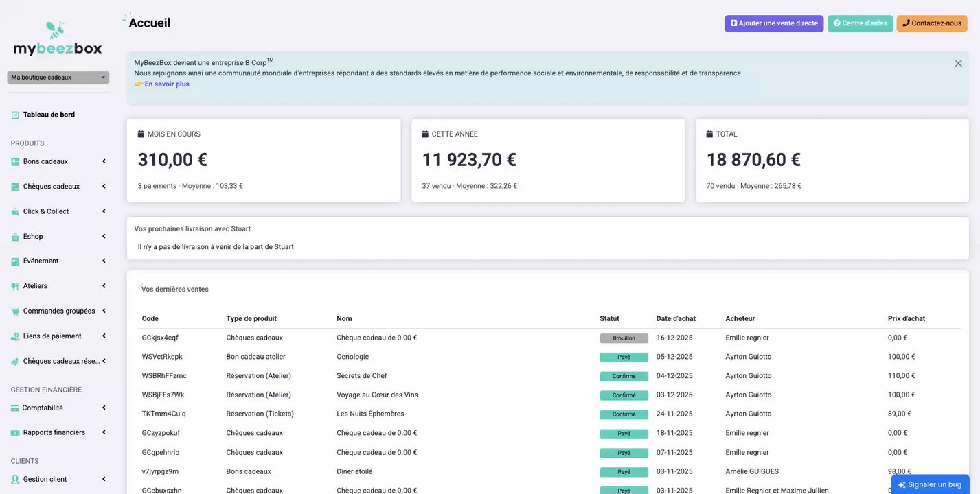Click calendar icon in Total card
The image size is (980, 494).
709,134
